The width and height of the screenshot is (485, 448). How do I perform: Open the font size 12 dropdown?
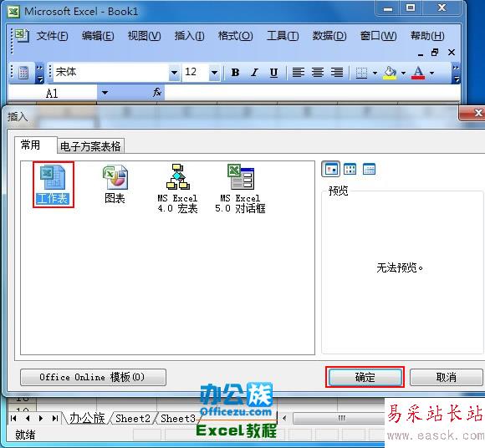tap(214, 73)
